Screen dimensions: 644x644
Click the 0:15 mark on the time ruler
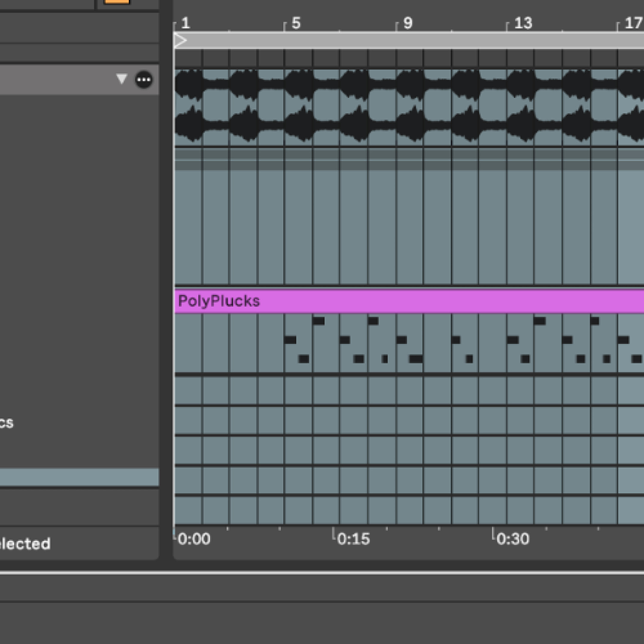click(x=353, y=539)
